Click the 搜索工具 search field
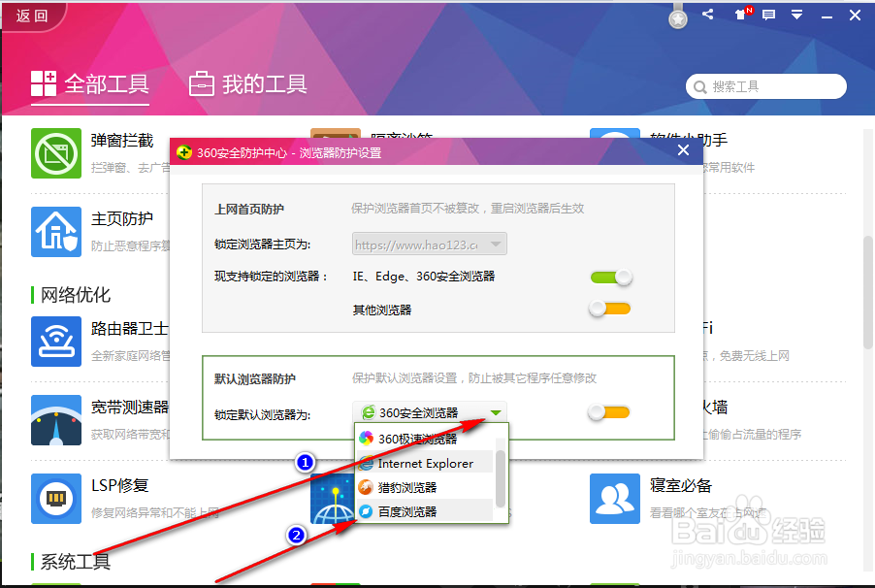The image size is (875, 588). pos(765,86)
